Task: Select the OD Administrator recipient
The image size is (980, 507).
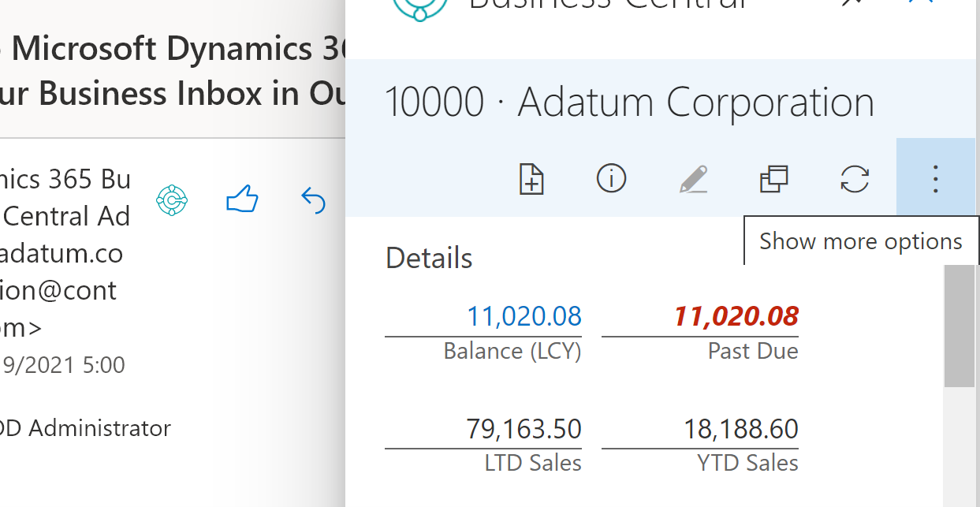Action: pyautogui.click(x=85, y=429)
